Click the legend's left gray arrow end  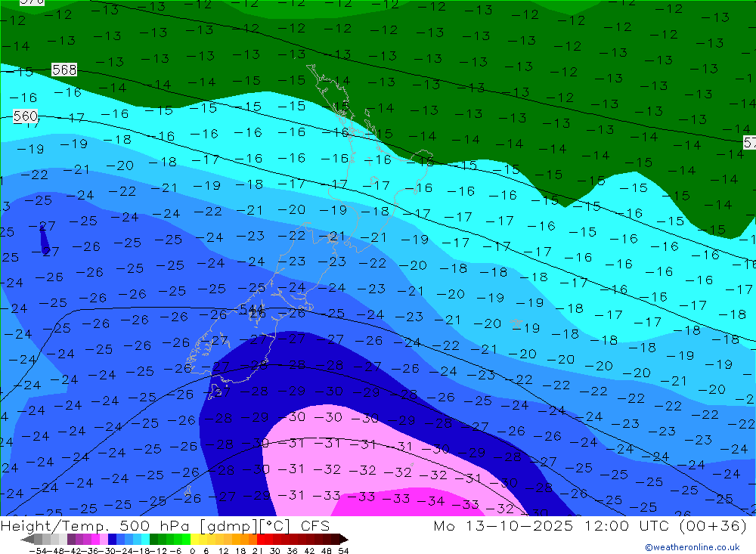[27, 540]
